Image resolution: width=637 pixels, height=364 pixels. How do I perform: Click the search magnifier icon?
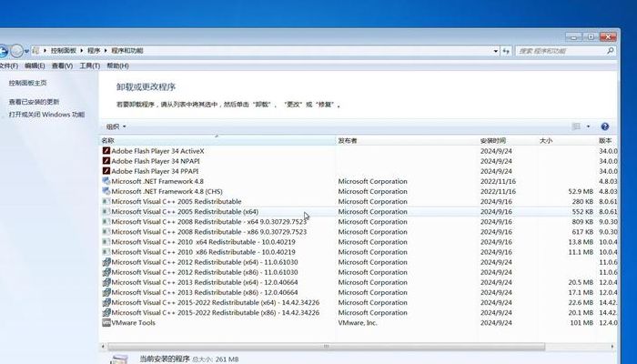610,51
